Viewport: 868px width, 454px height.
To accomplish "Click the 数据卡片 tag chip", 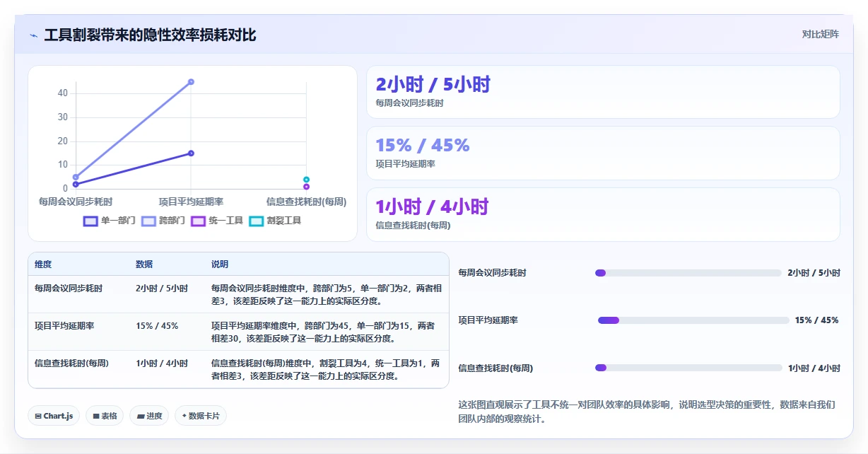I will pos(201,416).
